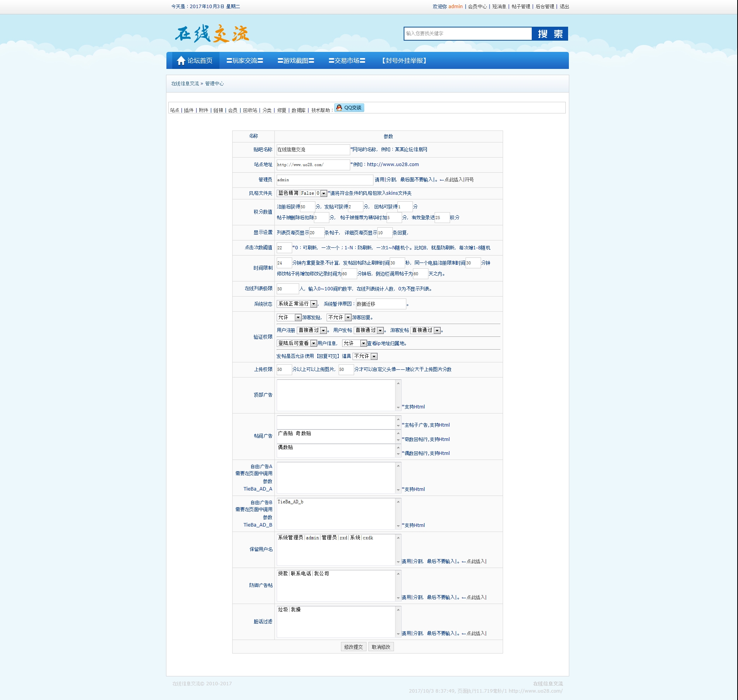Click the 退出 logout link
Viewport: 738px width, 700px height.
point(564,7)
